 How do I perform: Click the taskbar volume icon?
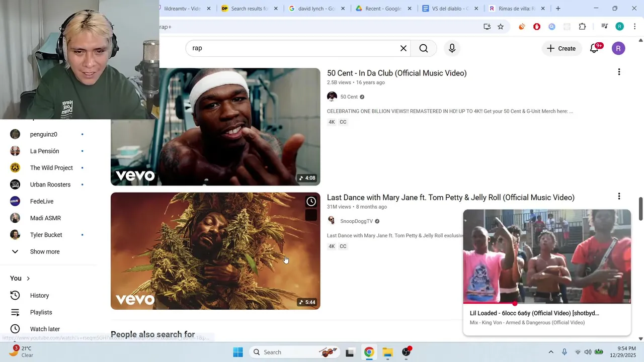coord(587,352)
